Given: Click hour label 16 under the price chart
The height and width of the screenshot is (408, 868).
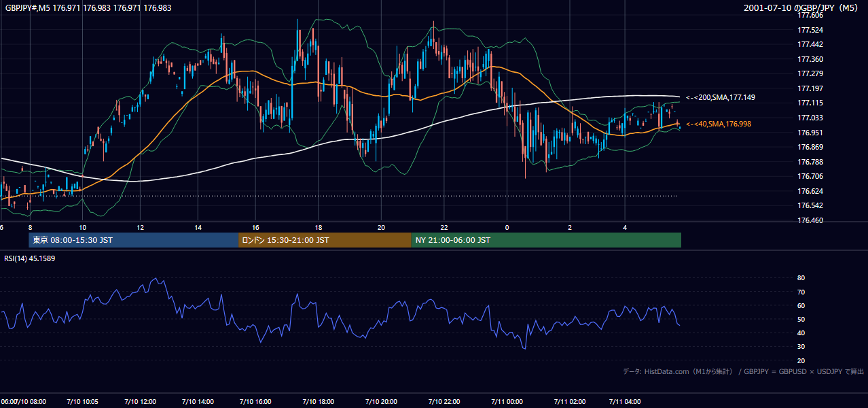Looking at the screenshot, I should point(255,227).
